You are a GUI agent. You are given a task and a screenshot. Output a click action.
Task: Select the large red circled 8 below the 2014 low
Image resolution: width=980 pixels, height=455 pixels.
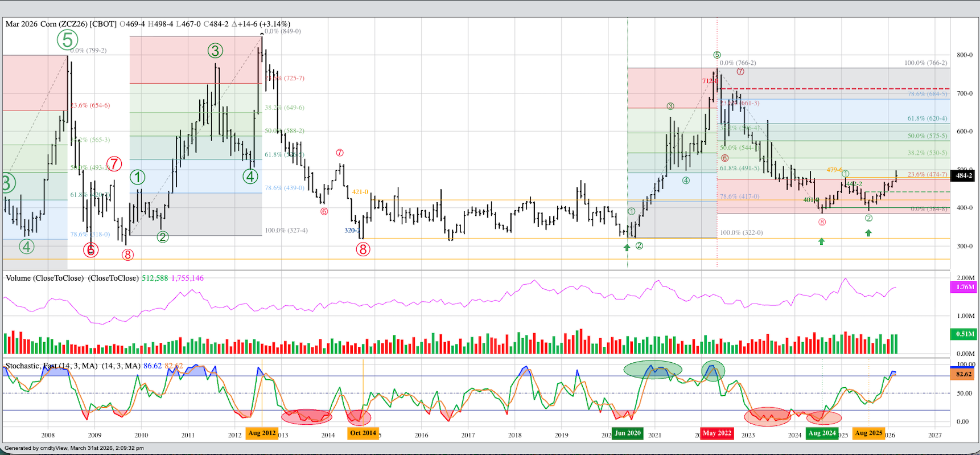(x=363, y=249)
